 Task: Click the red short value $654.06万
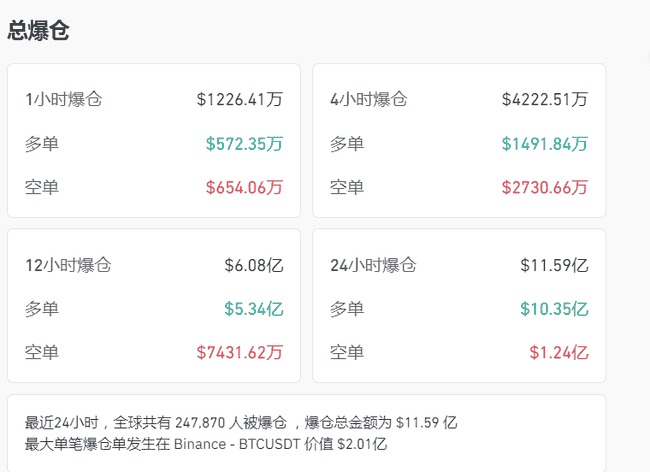244,187
